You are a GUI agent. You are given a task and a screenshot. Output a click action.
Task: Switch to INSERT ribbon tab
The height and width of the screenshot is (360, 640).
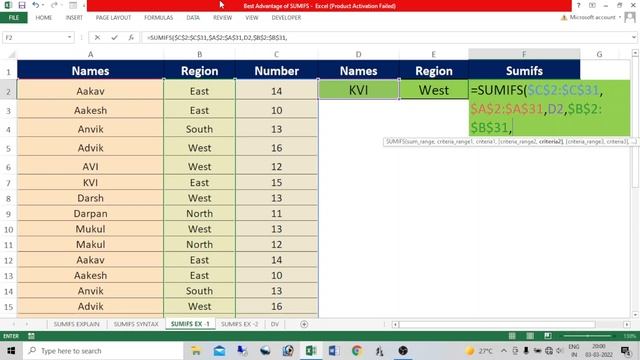[74, 18]
